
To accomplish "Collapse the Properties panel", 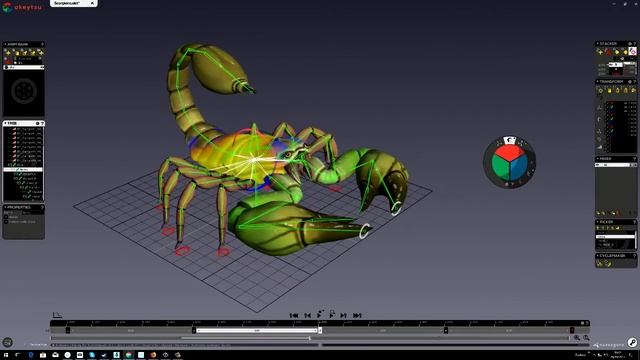I will [5, 207].
